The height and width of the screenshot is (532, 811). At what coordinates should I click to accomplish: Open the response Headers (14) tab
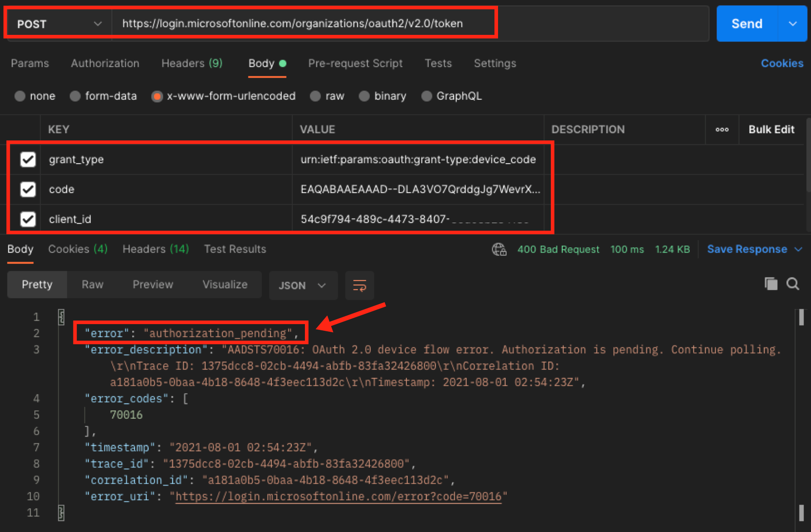[156, 249]
